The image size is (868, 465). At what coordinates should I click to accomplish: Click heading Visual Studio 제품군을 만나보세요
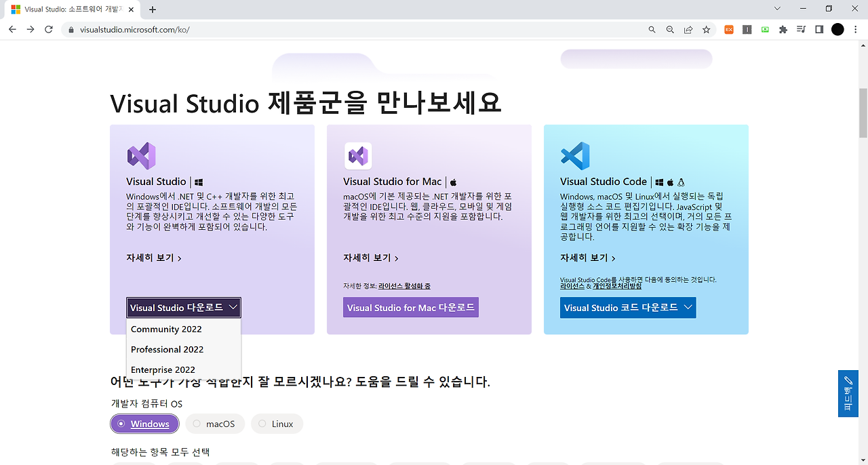(306, 103)
